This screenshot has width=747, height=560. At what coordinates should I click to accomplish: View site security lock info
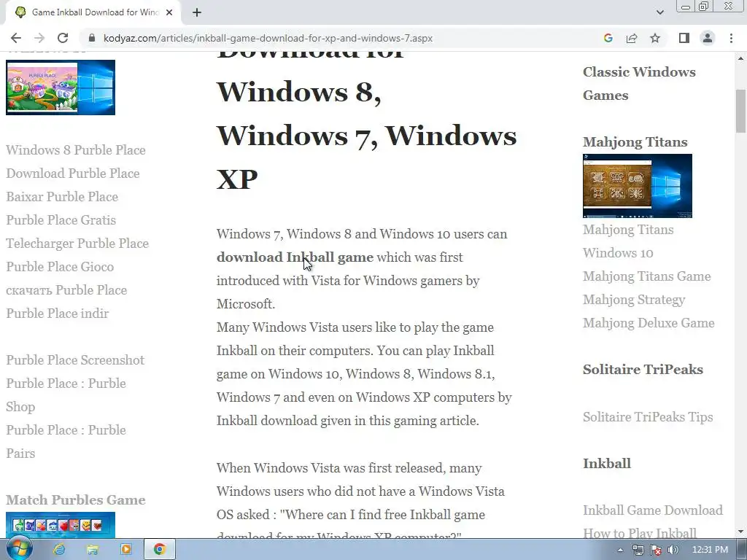93,38
